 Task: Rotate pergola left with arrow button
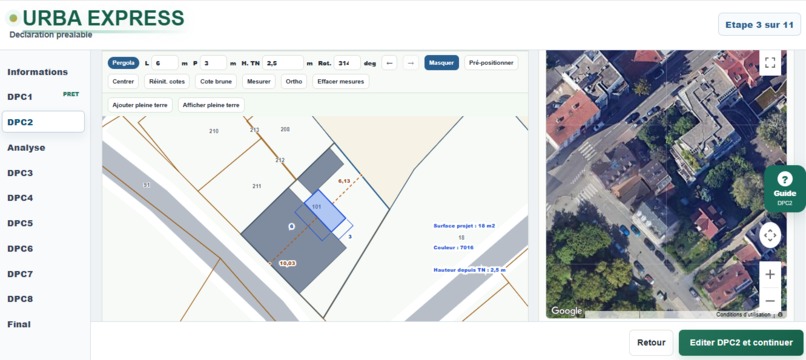pyautogui.click(x=389, y=63)
